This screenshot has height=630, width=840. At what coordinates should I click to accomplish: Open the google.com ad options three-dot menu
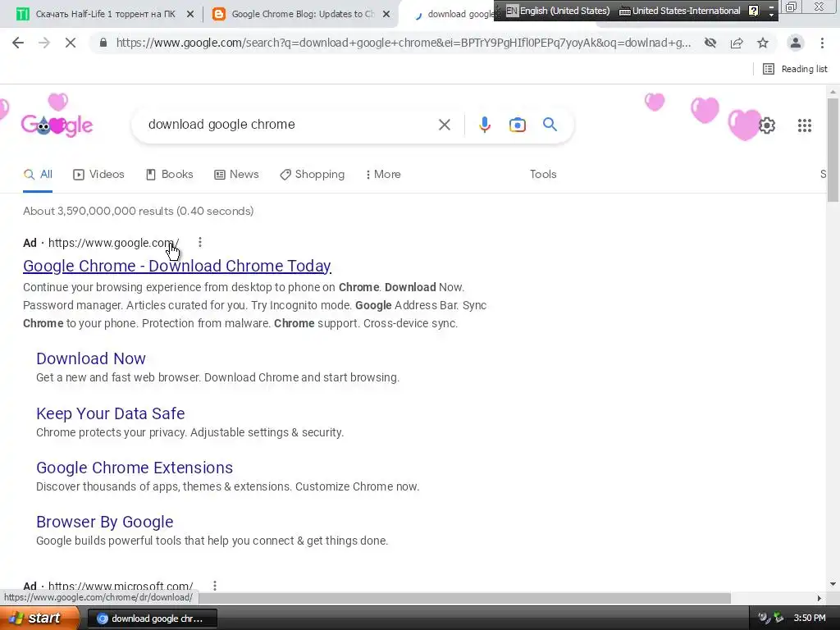[x=200, y=242]
